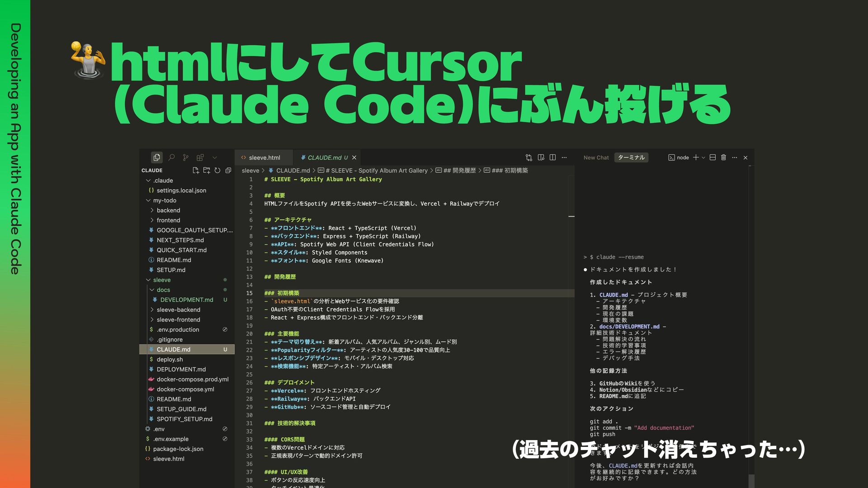This screenshot has height=488, width=868.
Task: Click the CLAUDE.md link in terminal output
Action: pyautogui.click(x=613, y=295)
